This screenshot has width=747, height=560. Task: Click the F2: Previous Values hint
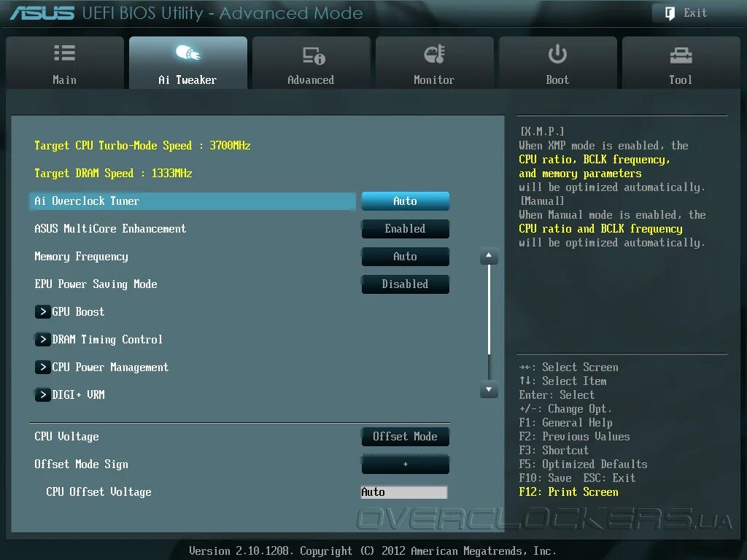click(x=574, y=437)
